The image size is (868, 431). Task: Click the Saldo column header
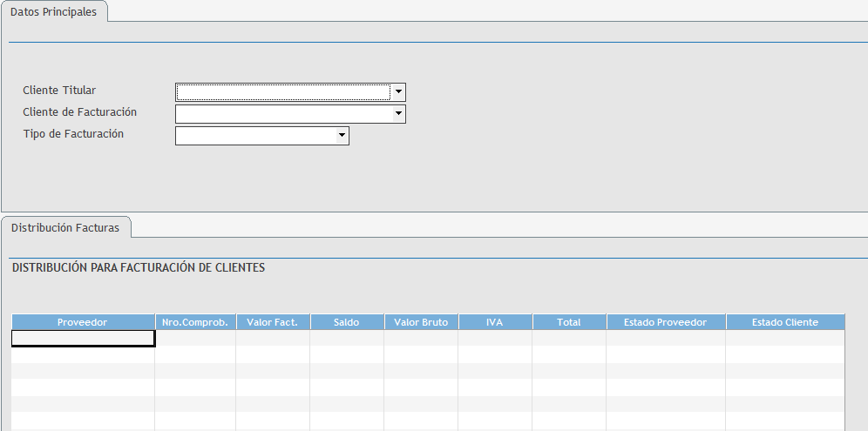pyautogui.click(x=346, y=322)
